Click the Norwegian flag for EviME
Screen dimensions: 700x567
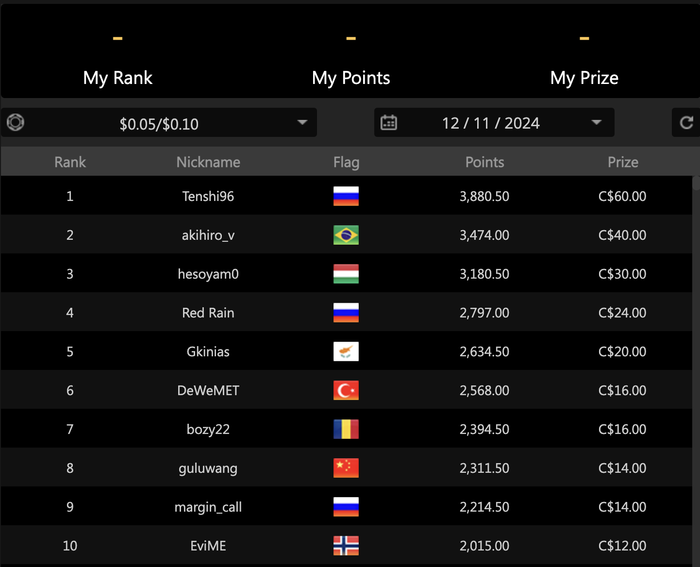pyautogui.click(x=346, y=546)
